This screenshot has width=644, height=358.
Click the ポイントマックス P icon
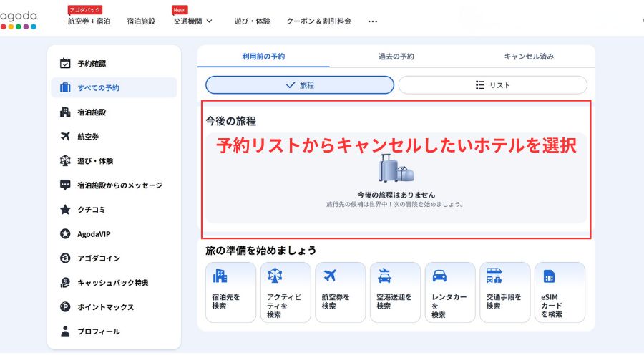tap(65, 307)
